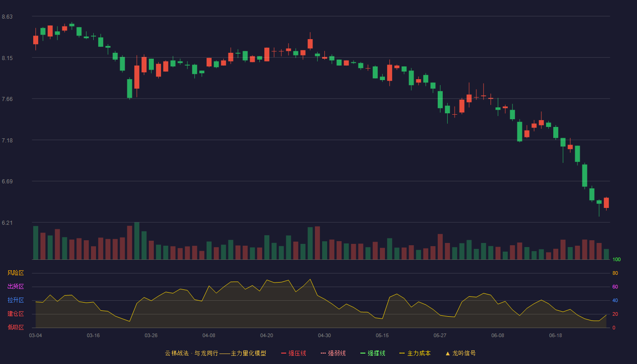Click the 03-04 date label

(35, 335)
